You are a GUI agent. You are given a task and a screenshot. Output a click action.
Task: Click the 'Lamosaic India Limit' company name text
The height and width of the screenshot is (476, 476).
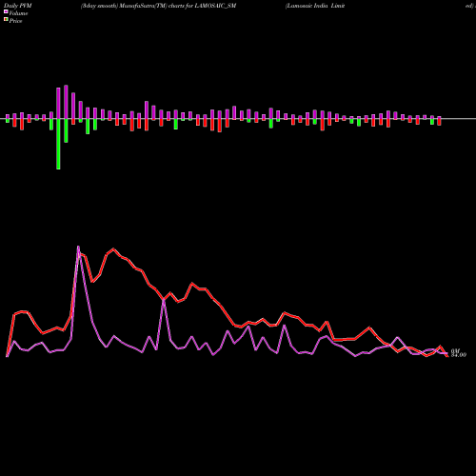point(315,6)
